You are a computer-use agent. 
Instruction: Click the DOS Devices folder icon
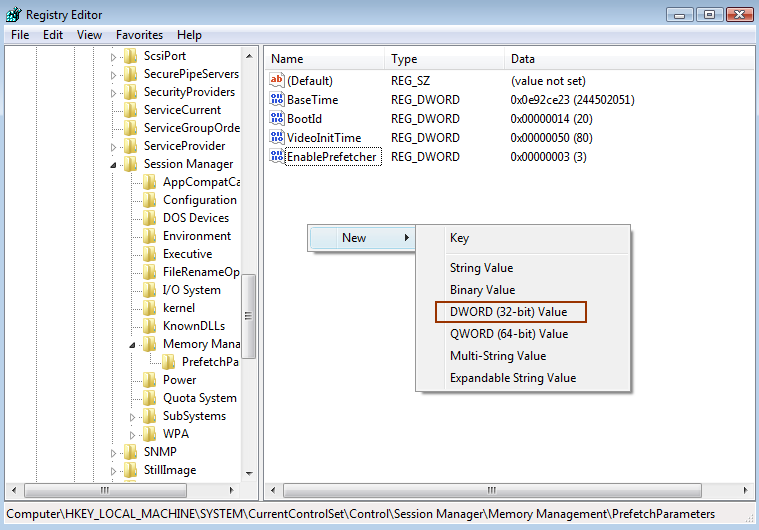point(150,218)
